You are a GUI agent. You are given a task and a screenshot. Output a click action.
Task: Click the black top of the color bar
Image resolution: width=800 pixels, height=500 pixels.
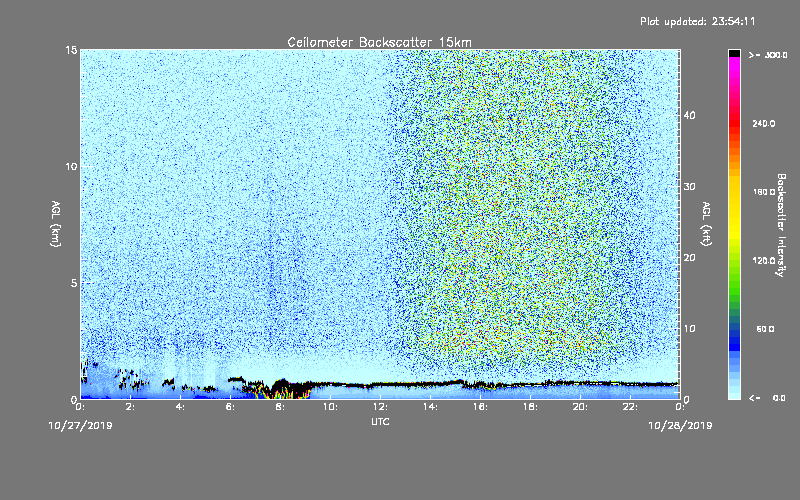pos(734,53)
